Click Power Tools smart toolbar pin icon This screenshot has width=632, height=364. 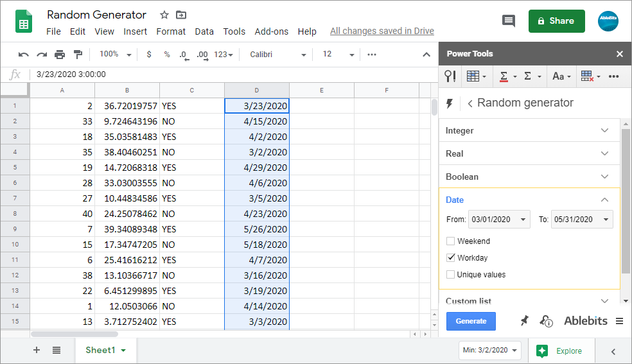coord(450,76)
